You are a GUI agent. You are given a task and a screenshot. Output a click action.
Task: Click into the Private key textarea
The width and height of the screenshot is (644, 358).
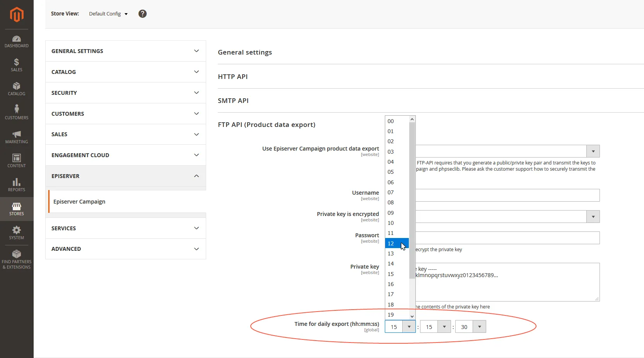[x=507, y=282]
